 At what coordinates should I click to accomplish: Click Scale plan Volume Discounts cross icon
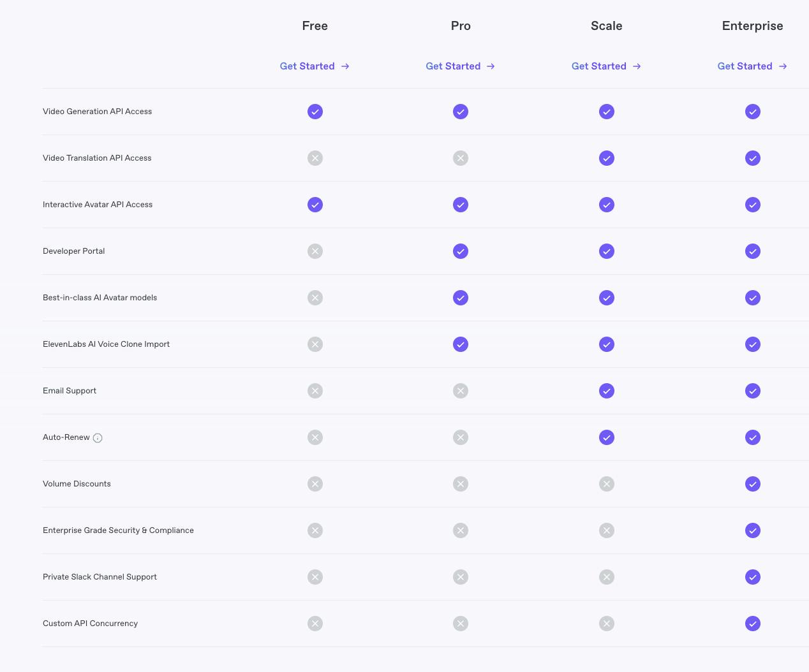pos(607,484)
